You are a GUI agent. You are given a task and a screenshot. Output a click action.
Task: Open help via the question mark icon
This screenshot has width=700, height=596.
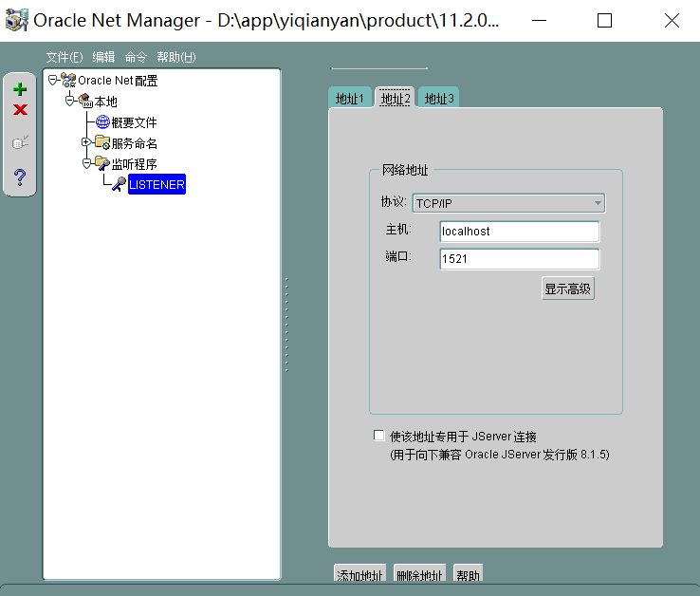pos(20,177)
